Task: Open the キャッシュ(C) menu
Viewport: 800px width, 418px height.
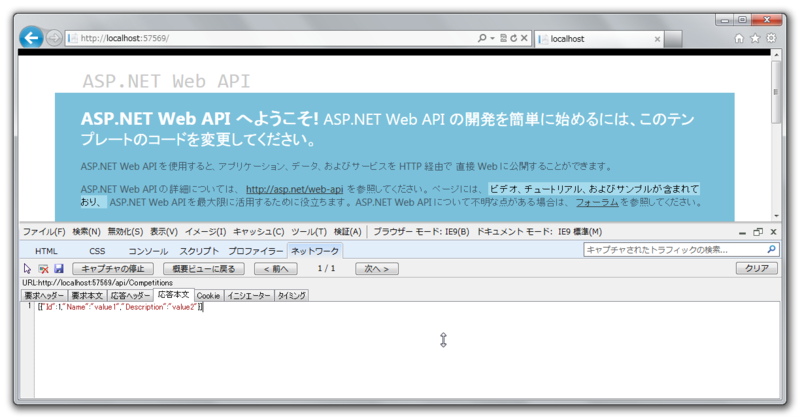Action: (259, 232)
